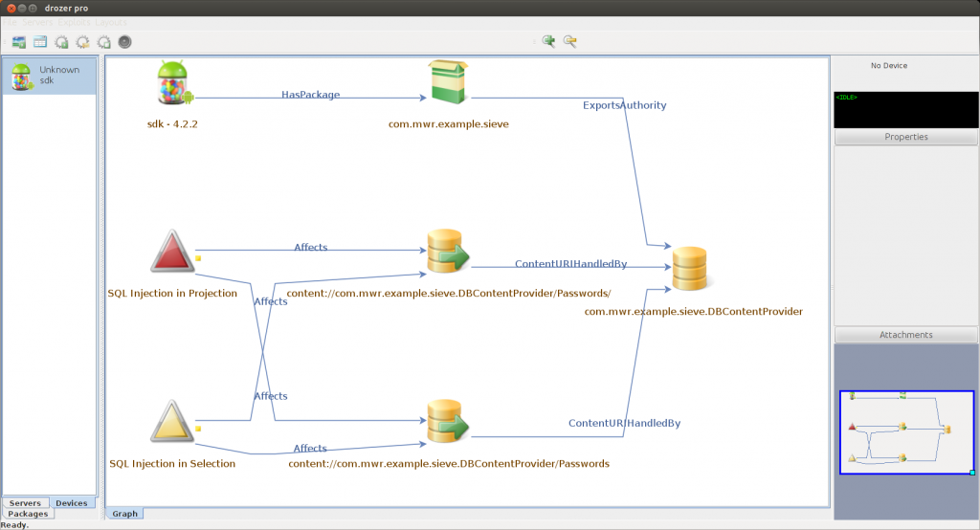Click the lower ContentURIHandledBy edge label
Image resolution: width=980 pixels, height=530 pixels.
point(624,423)
